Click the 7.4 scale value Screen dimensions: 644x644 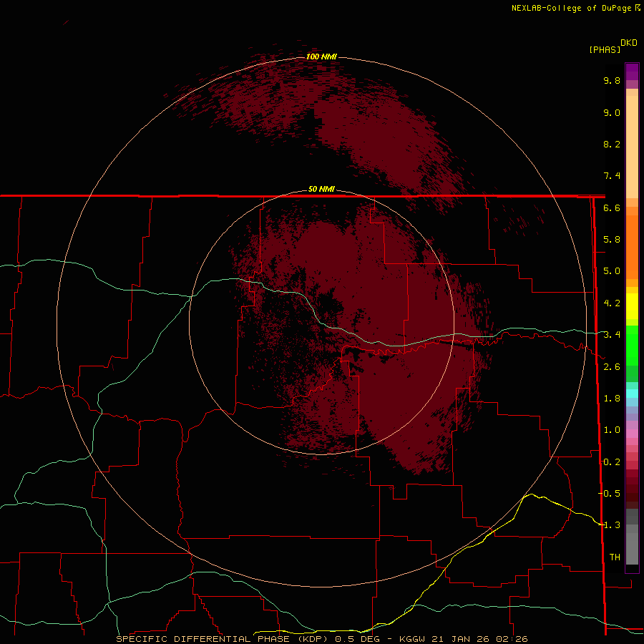pos(612,176)
